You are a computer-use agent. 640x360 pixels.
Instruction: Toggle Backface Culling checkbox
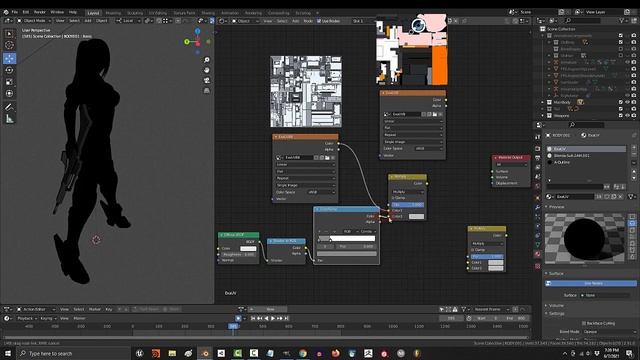[584, 323]
